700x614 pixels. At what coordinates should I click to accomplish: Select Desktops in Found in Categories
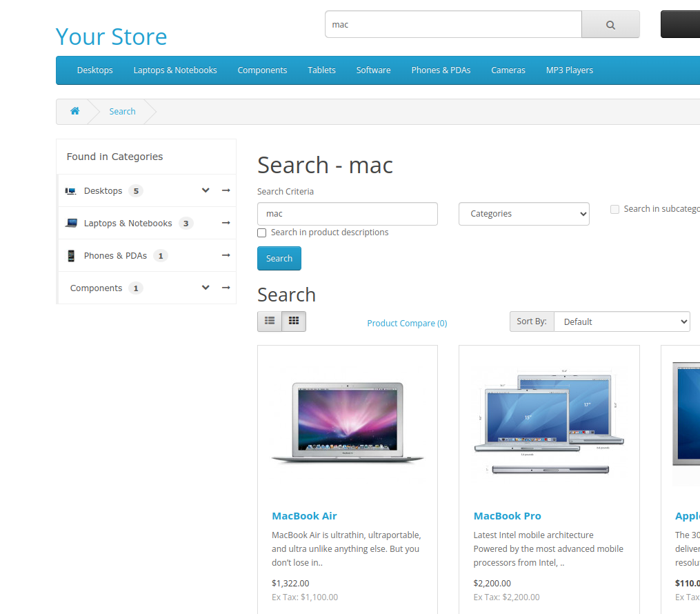point(103,190)
